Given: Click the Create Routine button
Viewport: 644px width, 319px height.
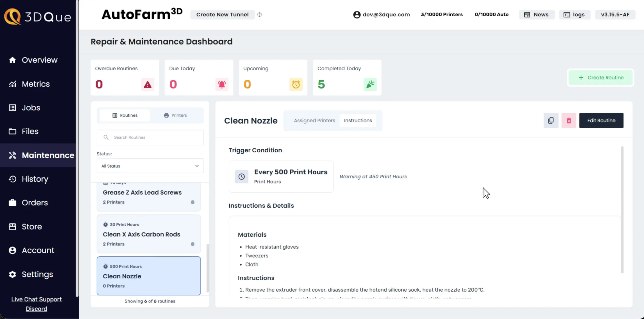Looking at the screenshot, I should pyautogui.click(x=601, y=77).
